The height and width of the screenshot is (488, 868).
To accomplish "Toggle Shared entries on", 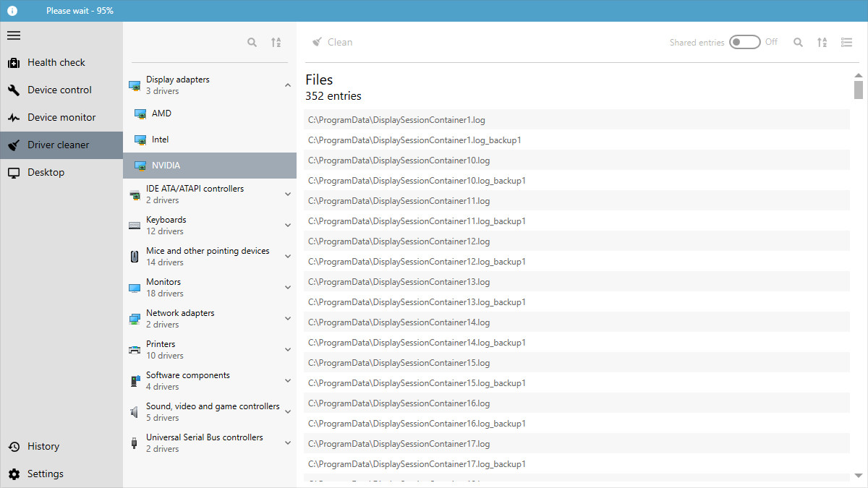I will tap(745, 42).
